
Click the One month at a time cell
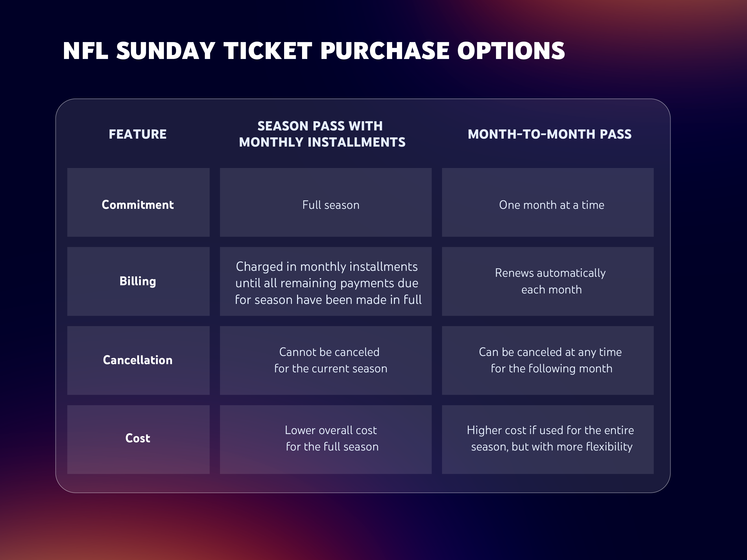(x=552, y=205)
